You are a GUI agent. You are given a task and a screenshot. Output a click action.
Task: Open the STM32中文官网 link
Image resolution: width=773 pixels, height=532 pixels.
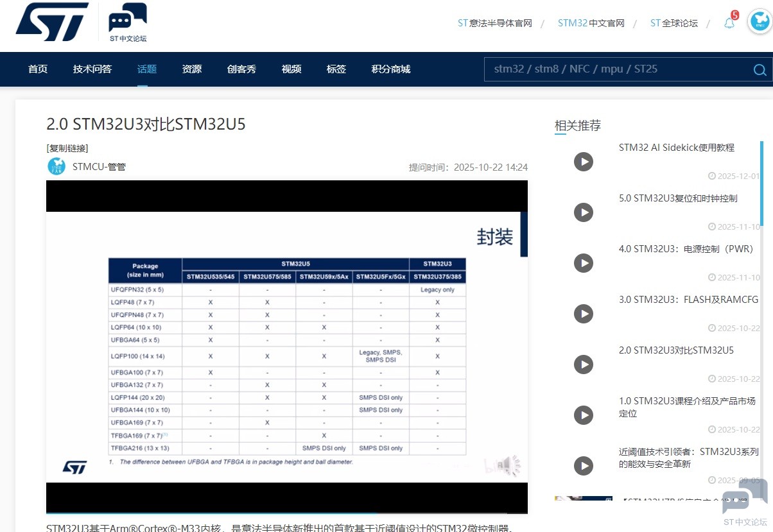click(591, 23)
